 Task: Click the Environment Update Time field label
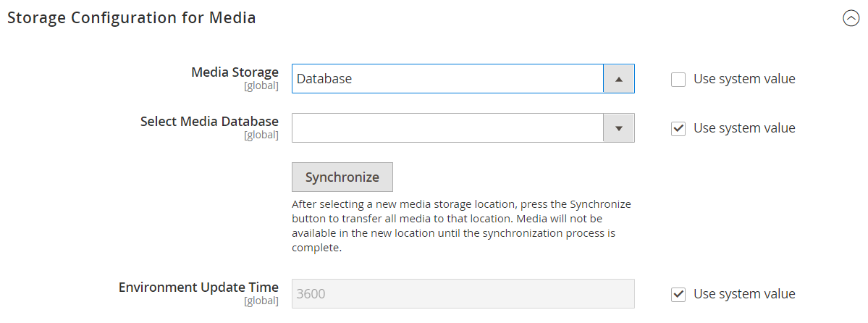(199, 287)
